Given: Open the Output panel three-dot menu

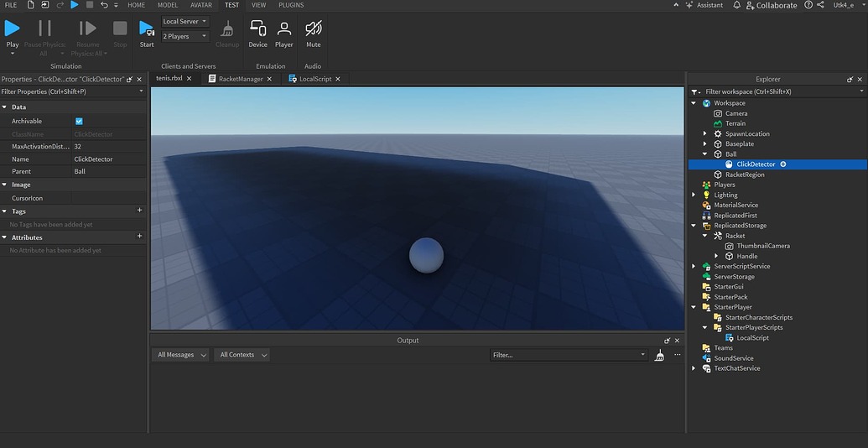Looking at the screenshot, I should [x=677, y=355].
